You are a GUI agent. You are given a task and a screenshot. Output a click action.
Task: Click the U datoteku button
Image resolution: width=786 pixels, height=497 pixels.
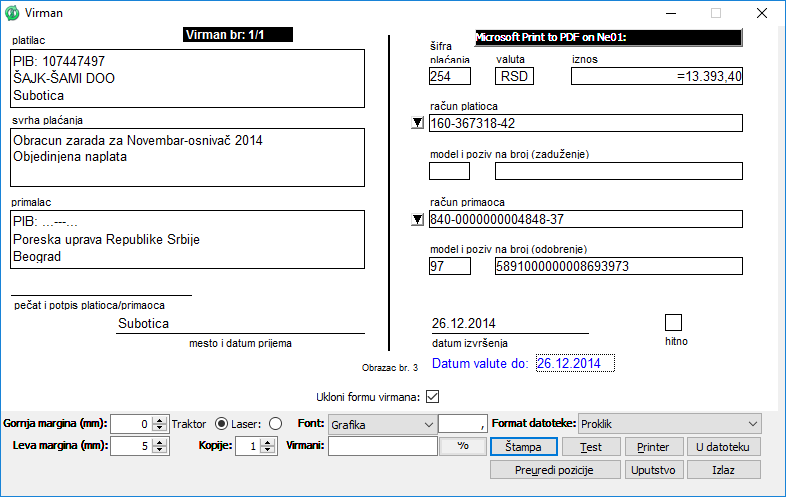[x=724, y=446]
